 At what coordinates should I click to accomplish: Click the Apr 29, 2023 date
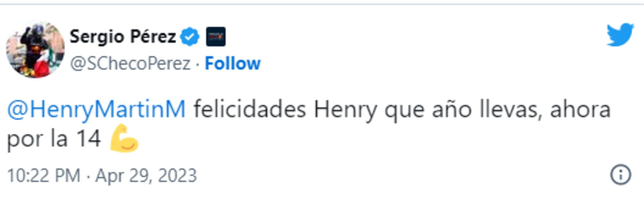point(146,176)
